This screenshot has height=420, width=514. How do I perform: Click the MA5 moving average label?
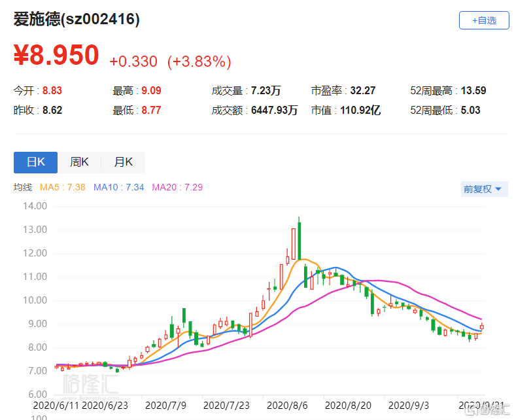tap(63, 187)
